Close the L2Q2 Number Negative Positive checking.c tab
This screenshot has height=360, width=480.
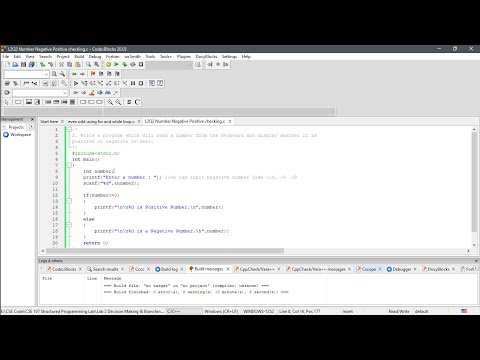coord(230,121)
